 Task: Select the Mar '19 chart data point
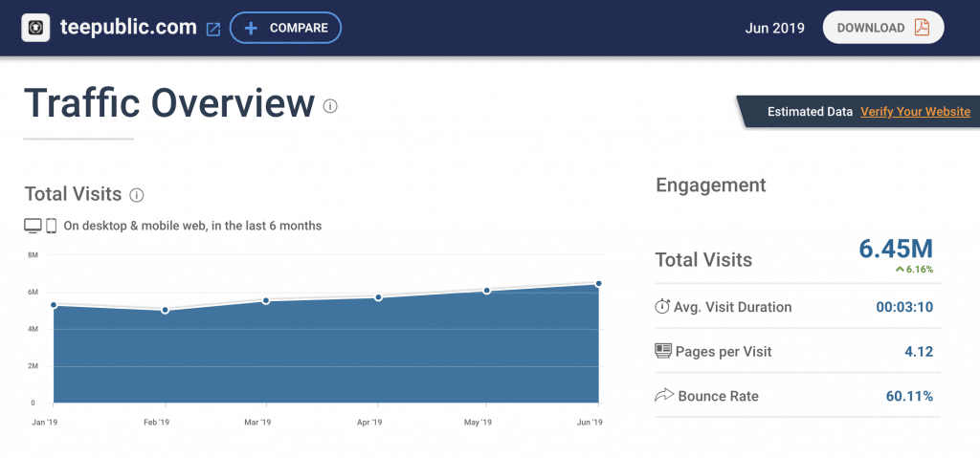click(266, 300)
